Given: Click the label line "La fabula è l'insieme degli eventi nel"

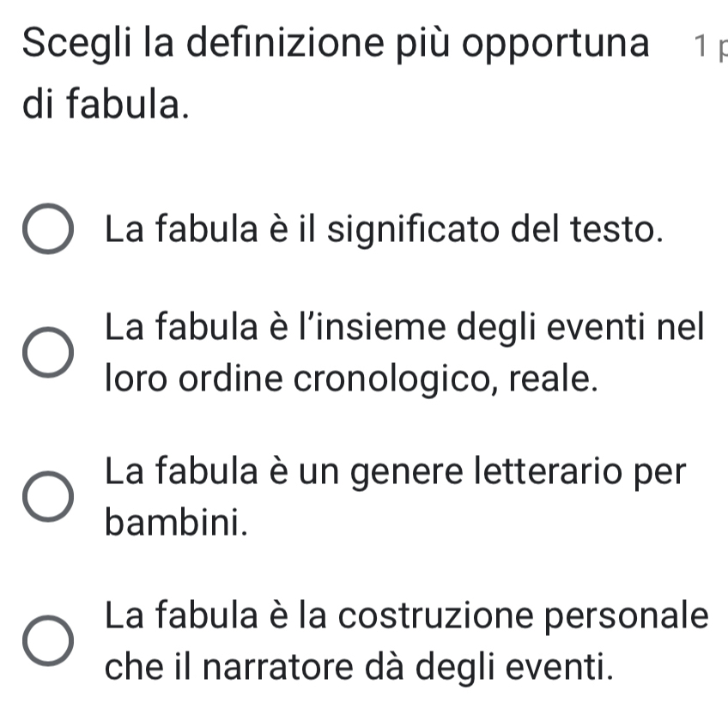Looking at the screenshot, I should [404, 328].
